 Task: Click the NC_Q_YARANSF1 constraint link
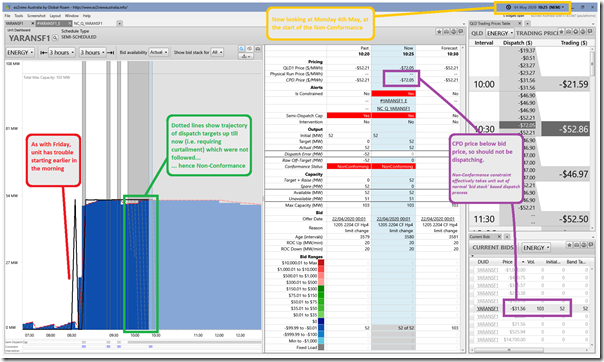393,109
